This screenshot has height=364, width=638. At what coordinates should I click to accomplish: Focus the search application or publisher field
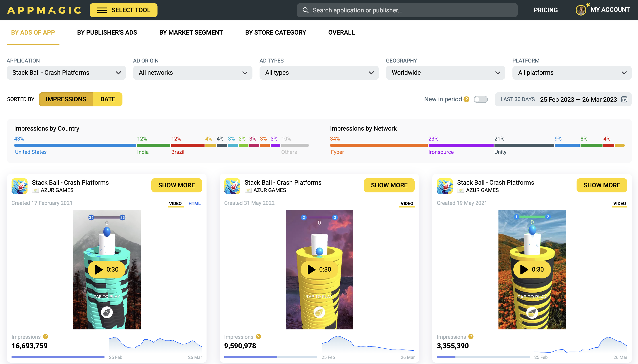pyautogui.click(x=407, y=10)
